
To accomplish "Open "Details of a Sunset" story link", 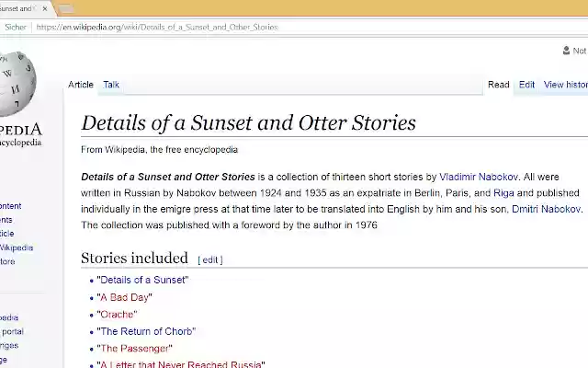I will [142, 280].
